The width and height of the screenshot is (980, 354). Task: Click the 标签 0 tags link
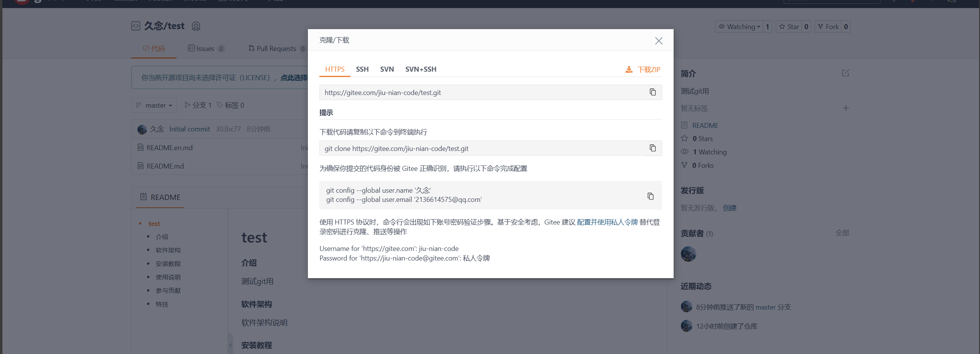(231, 105)
